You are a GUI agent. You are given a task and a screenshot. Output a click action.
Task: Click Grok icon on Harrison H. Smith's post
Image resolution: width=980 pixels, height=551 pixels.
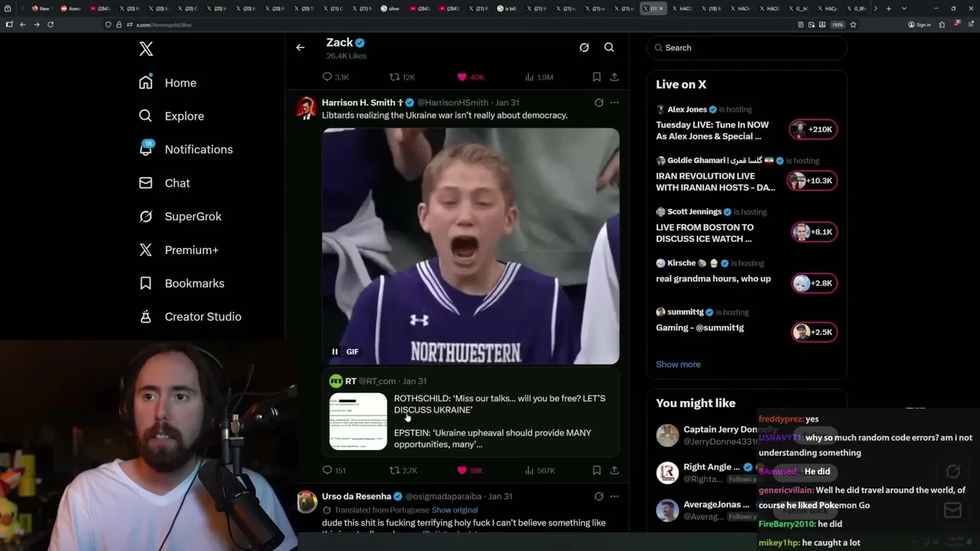tap(599, 103)
